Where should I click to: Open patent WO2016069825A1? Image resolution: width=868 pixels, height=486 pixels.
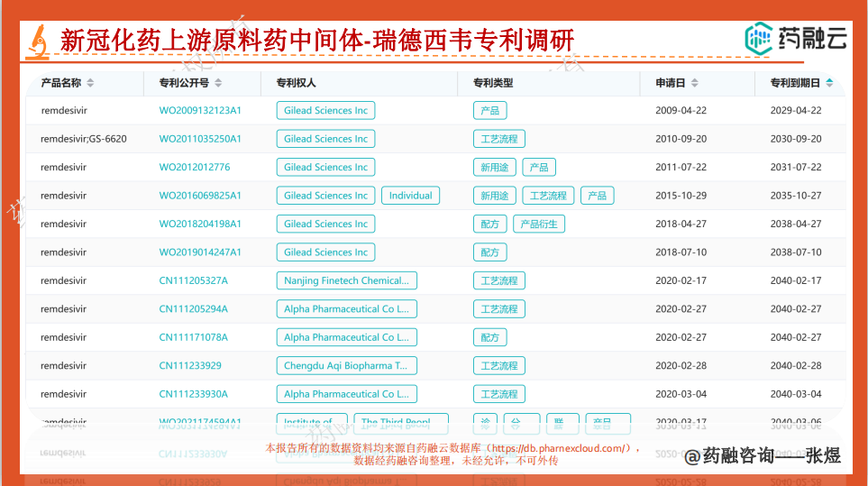[x=200, y=196]
